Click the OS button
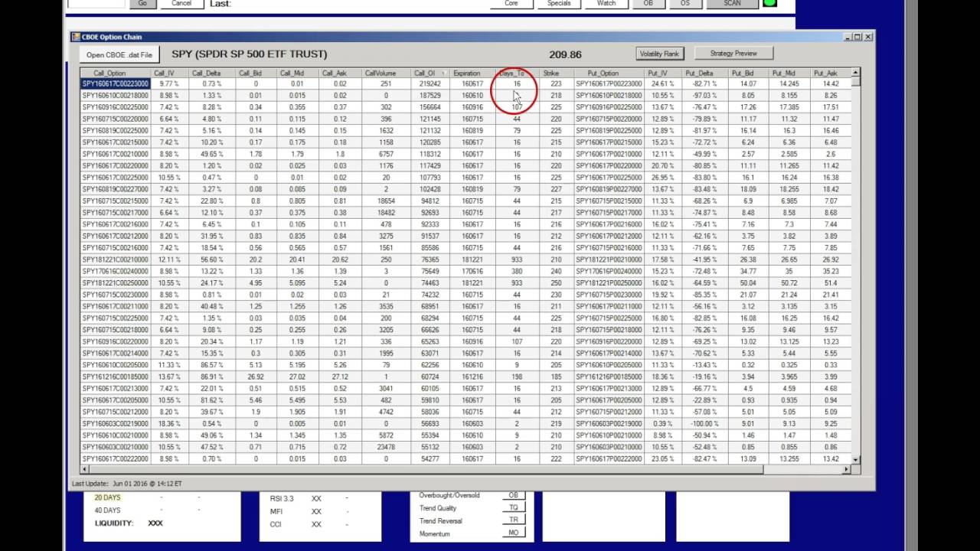The width and height of the screenshot is (980, 551). pos(685,3)
